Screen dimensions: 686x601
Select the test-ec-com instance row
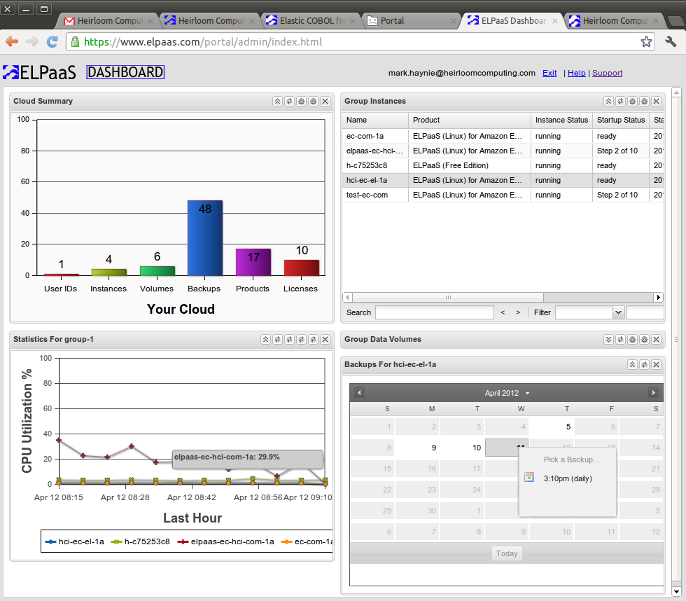click(x=503, y=195)
